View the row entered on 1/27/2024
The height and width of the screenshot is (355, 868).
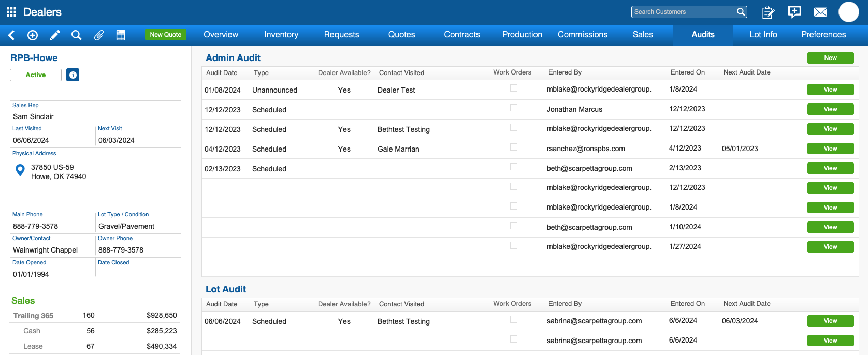[830, 247]
